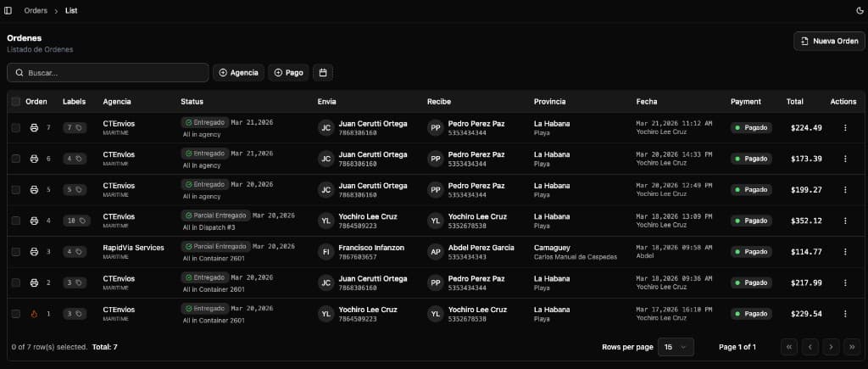Viewport: 868px width, 369px height.
Task: Open actions menu for the $224.49 order
Action: click(x=844, y=128)
